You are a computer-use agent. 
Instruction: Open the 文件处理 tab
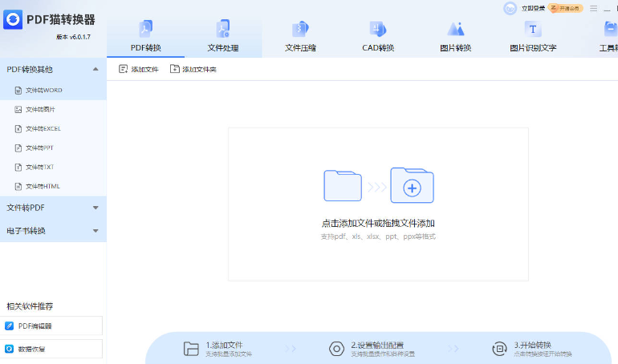point(223,38)
